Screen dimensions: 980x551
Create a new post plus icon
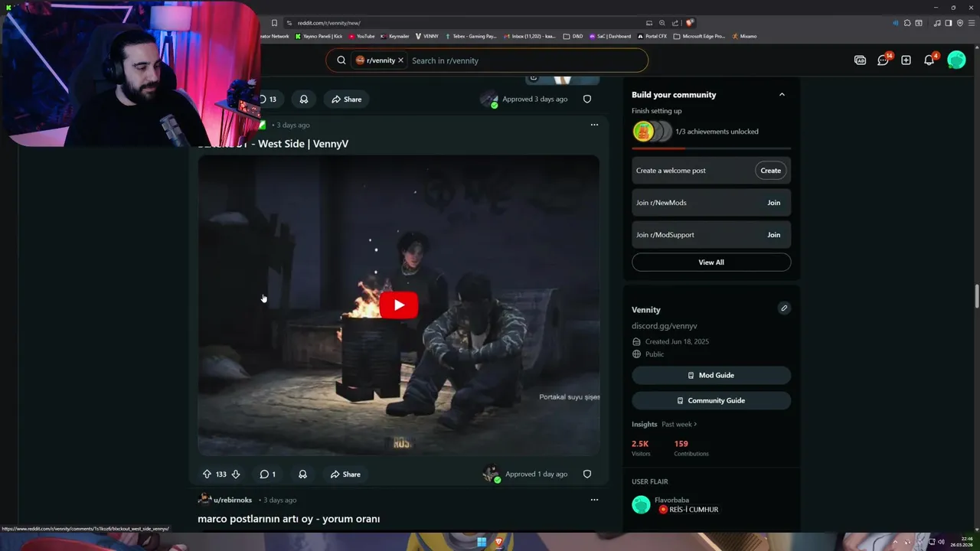(x=906, y=60)
